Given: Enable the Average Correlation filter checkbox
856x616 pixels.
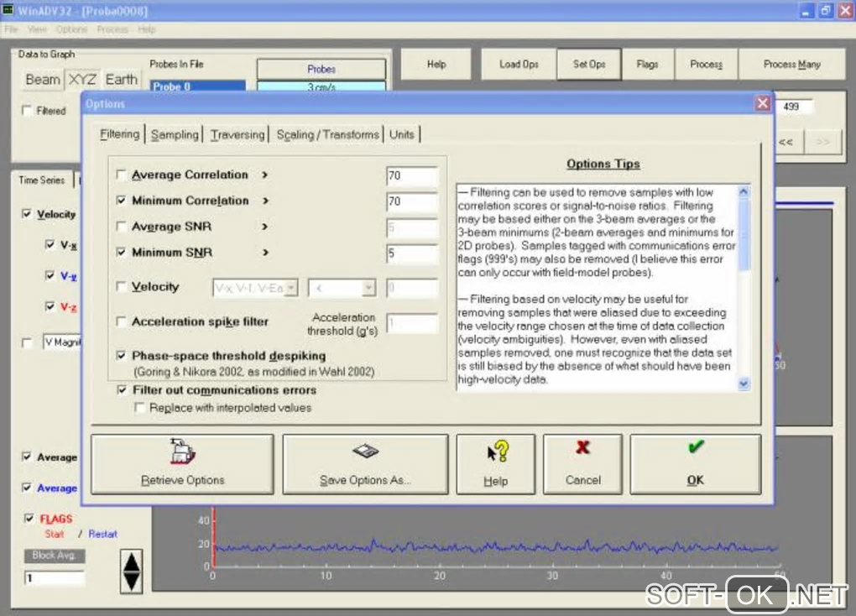Looking at the screenshot, I should coord(121,175).
